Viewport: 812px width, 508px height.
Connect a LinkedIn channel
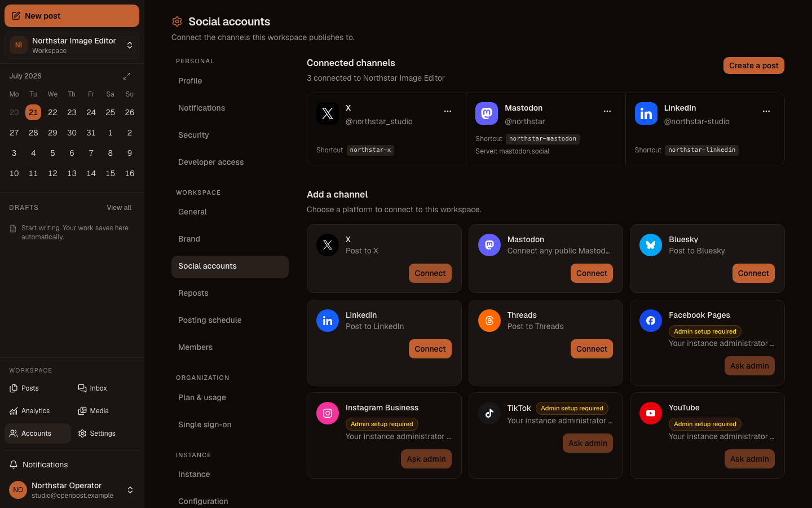coord(430,349)
